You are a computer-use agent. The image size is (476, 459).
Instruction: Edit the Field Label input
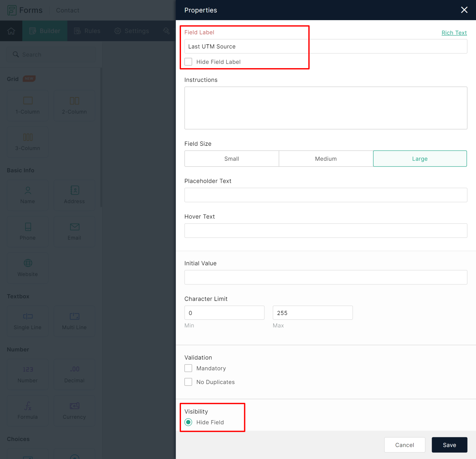click(326, 46)
